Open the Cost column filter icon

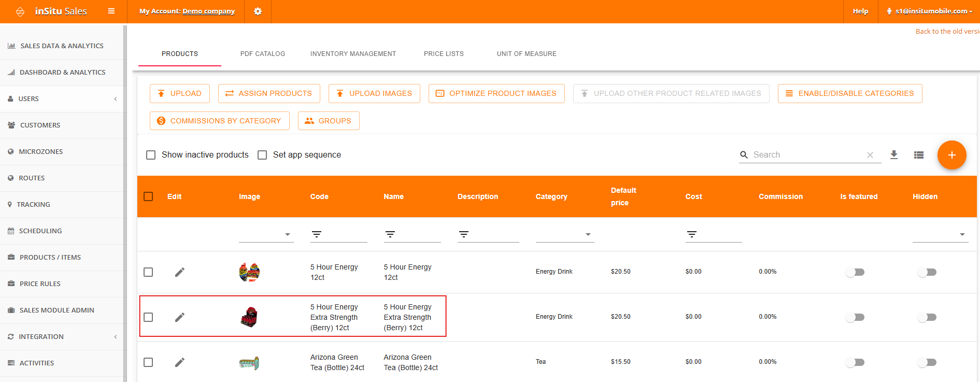coord(692,234)
